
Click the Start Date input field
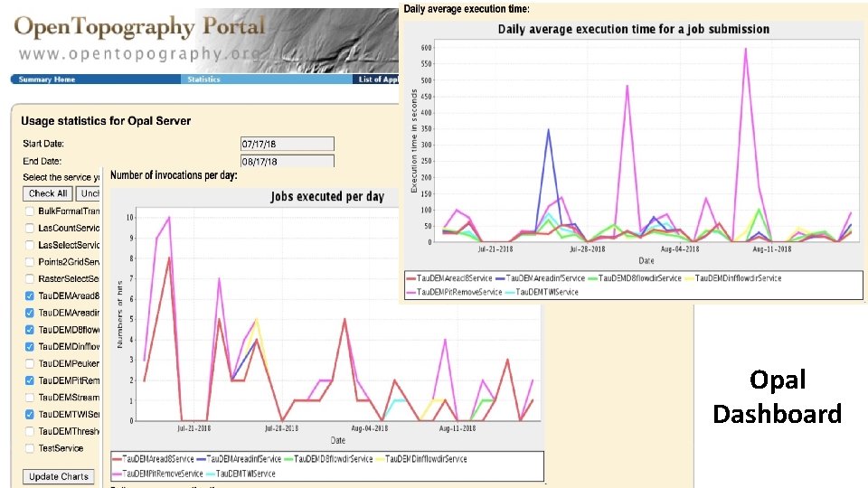pyautogui.click(x=288, y=144)
